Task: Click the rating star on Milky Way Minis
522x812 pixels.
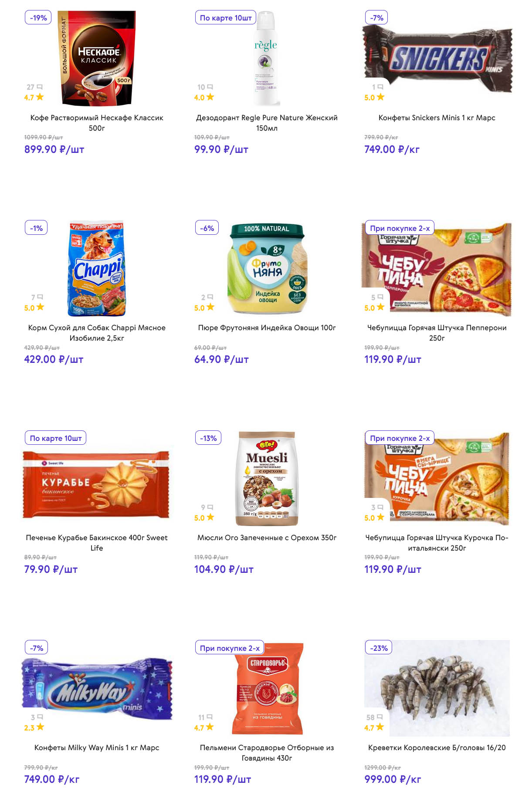Action: pos(41,727)
